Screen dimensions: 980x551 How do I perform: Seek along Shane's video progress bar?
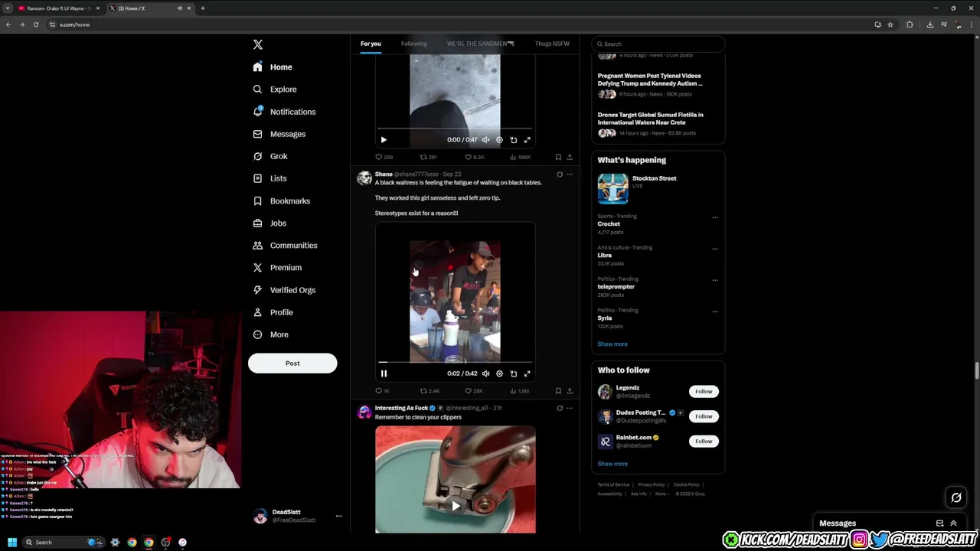pyautogui.click(x=456, y=362)
